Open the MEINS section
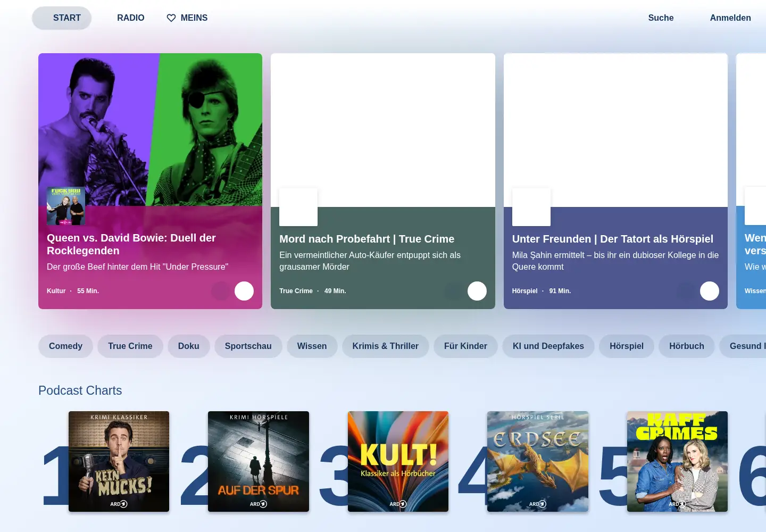This screenshot has height=532, width=766. tap(187, 18)
